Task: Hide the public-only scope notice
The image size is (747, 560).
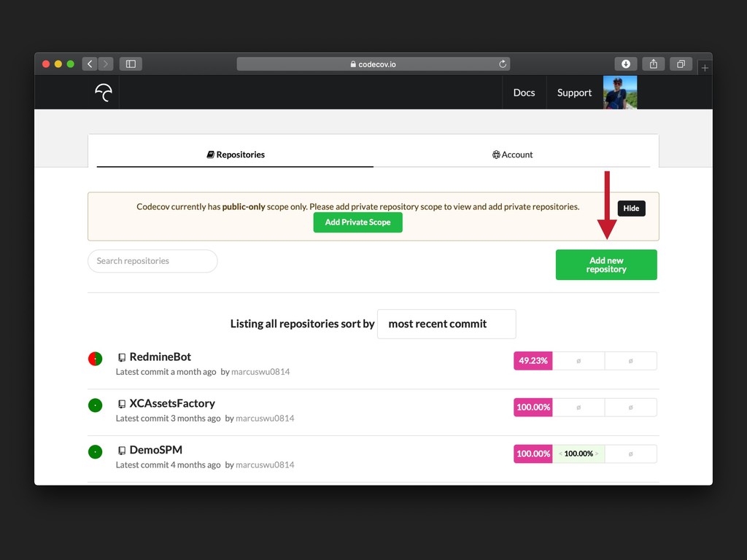Action: tap(631, 208)
